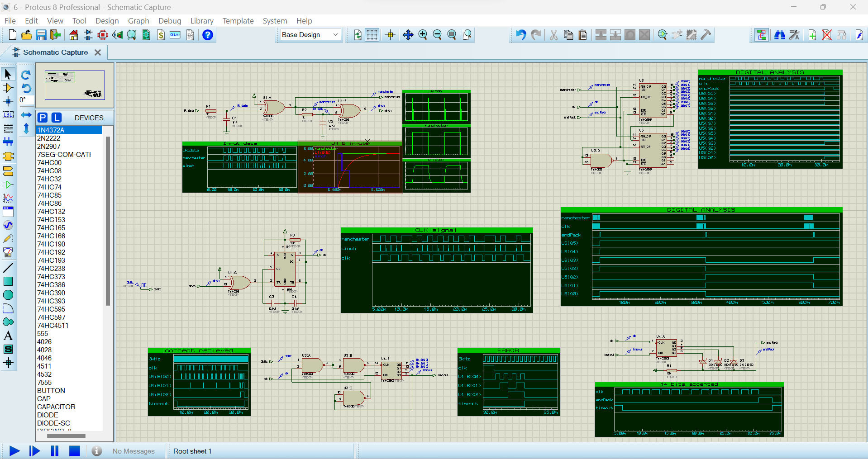Toggle the false origin crosshair
The width and height of the screenshot is (868, 459).
pos(391,35)
